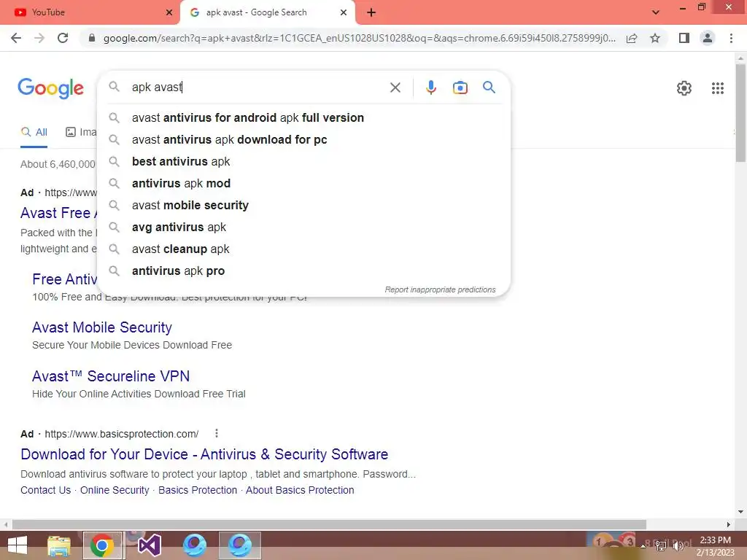Switch to the Images results tab
This screenshot has width=747, height=560.
81,133
